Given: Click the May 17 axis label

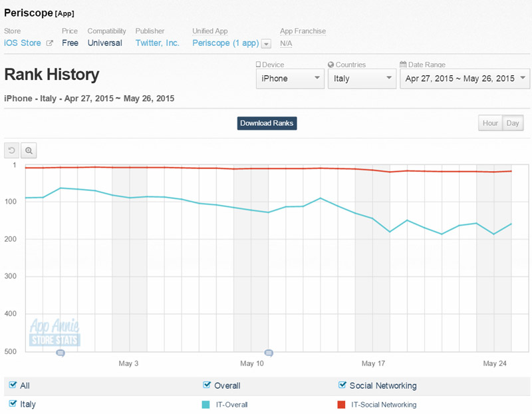Looking at the screenshot, I should [373, 363].
